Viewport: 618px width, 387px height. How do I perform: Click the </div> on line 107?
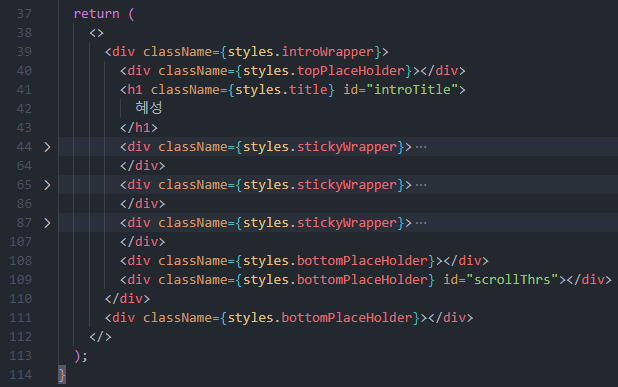(x=143, y=242)
